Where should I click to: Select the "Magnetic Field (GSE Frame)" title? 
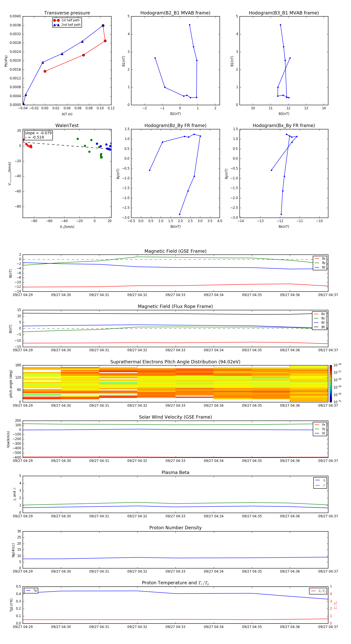point(175,251)
